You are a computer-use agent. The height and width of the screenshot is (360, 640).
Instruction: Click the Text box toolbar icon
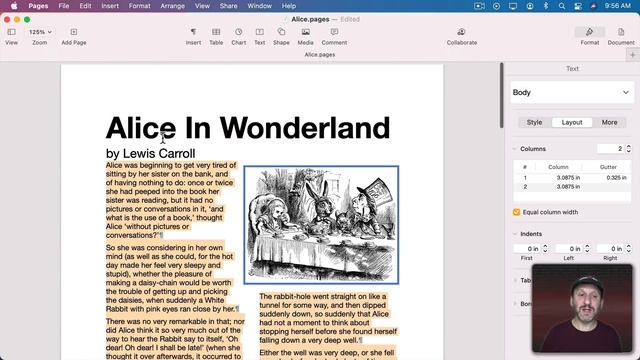tap(260, 32)
